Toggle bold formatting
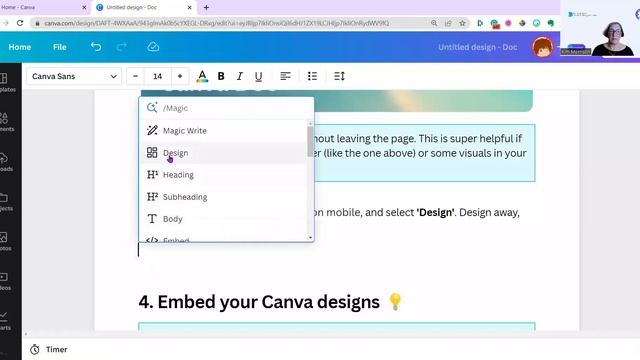640x360 pixels. click(x=221, y=76)
